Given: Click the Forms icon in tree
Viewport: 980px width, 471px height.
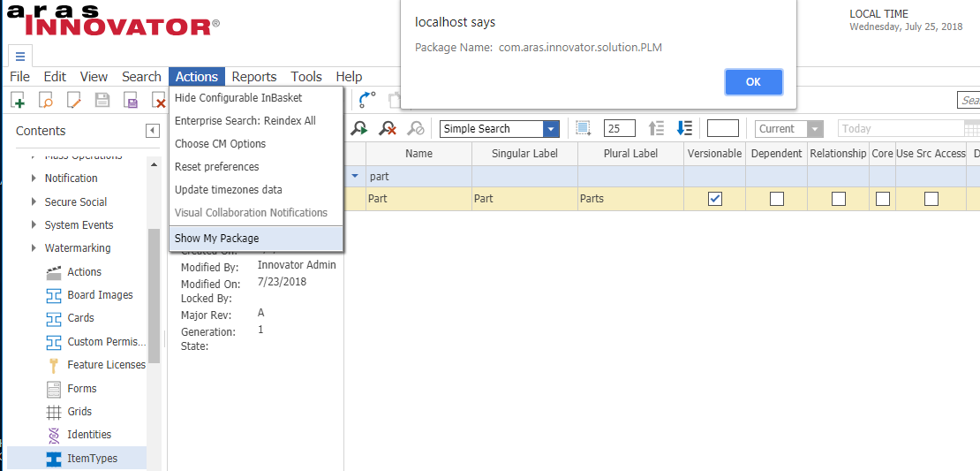Looking at the screenshot, I should click(55, 389).
